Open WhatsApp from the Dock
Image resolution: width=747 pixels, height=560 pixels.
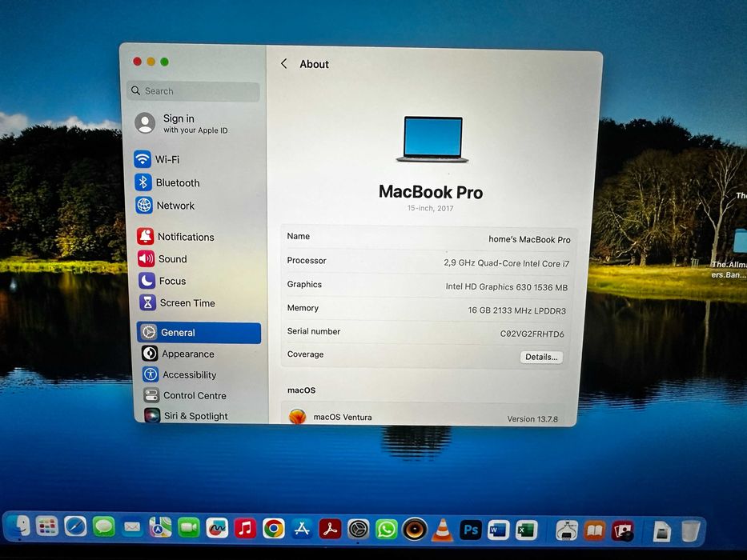pyautogui.click(x=387, y=530)
